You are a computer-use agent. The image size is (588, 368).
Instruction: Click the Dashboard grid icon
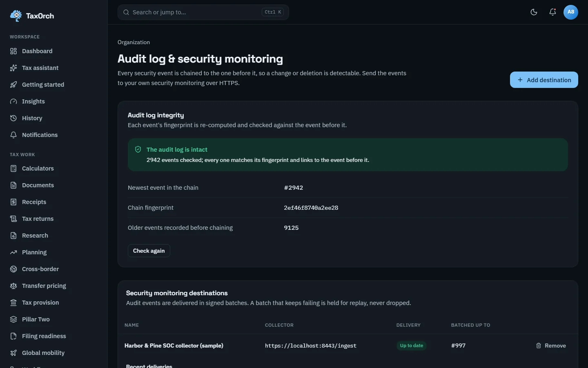tap(13, 51)
